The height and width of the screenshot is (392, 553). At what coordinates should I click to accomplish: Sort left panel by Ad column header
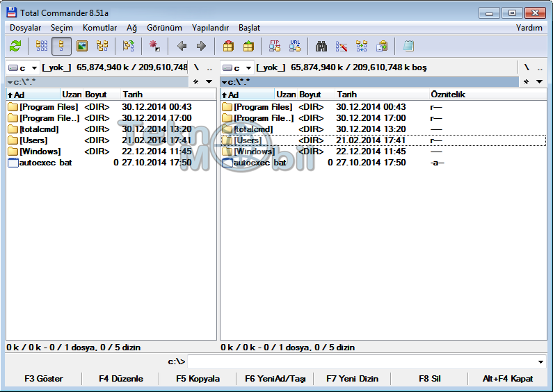click(33, 95)
